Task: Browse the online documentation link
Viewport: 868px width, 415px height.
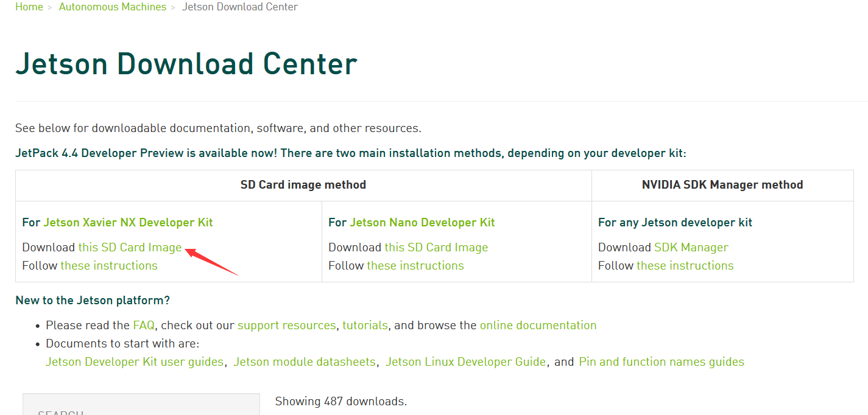Action: 538,325
